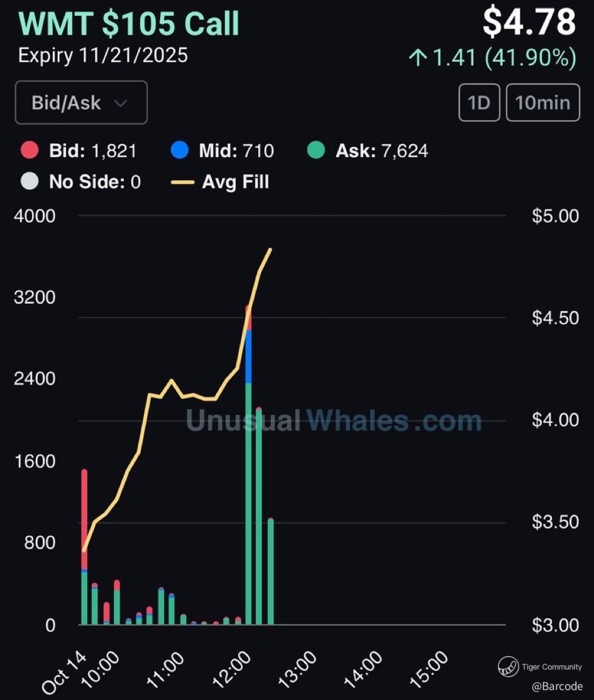Click the UnusualWhales.com watermark
594x700 pixels.
(334, 420)
